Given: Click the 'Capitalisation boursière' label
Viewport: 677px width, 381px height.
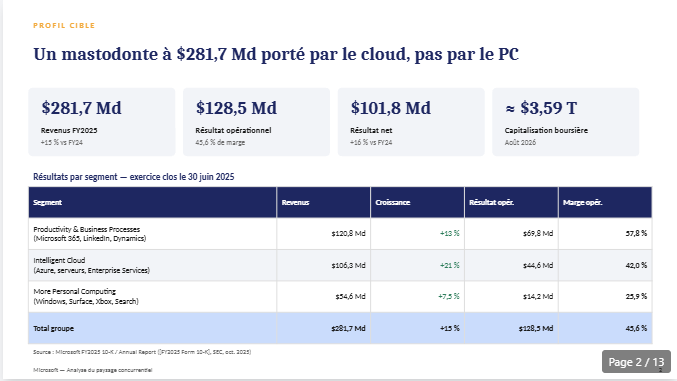Looking at the screenshot, I should 546,130.
